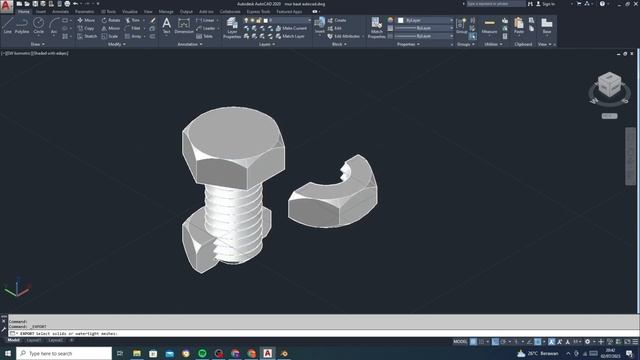Viewport: 640px width, 360px height.
Task: Click the Rotate tool
Action: click(x=111, y=20)
